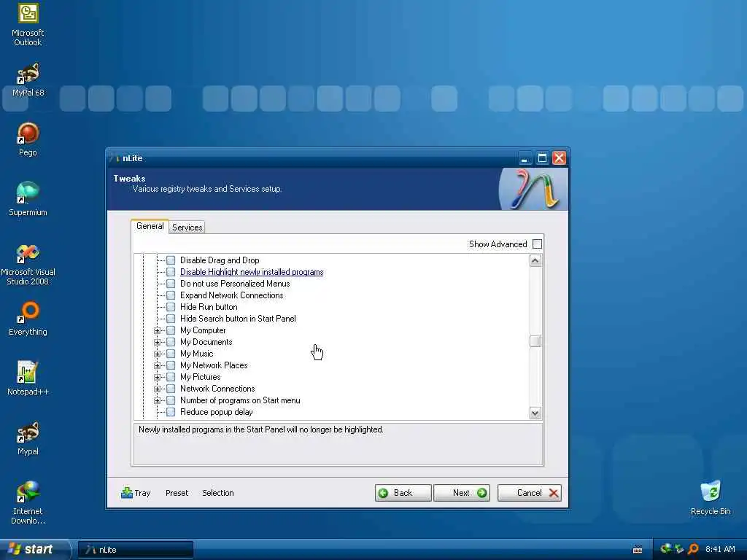Open the Preset menu
Viewport: 747px width, 560px height.
point(177,493)
